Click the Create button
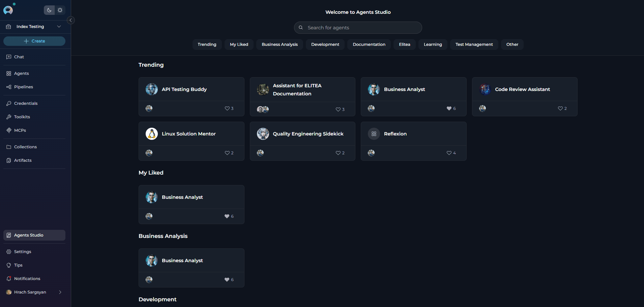644x307 pixels. point(34,41)
